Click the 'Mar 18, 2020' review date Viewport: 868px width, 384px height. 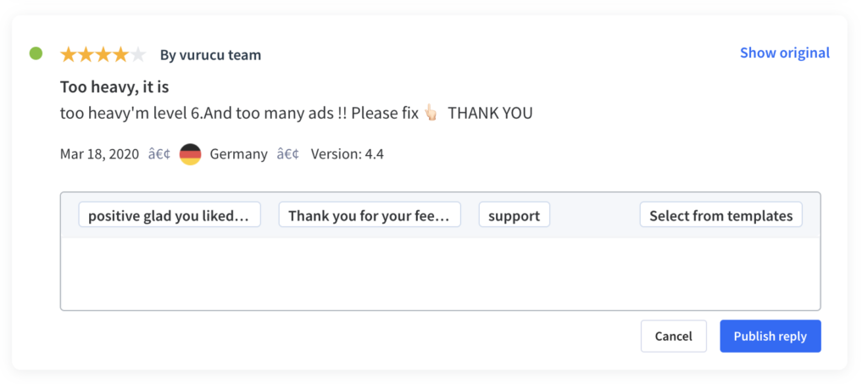click(100, 153)
